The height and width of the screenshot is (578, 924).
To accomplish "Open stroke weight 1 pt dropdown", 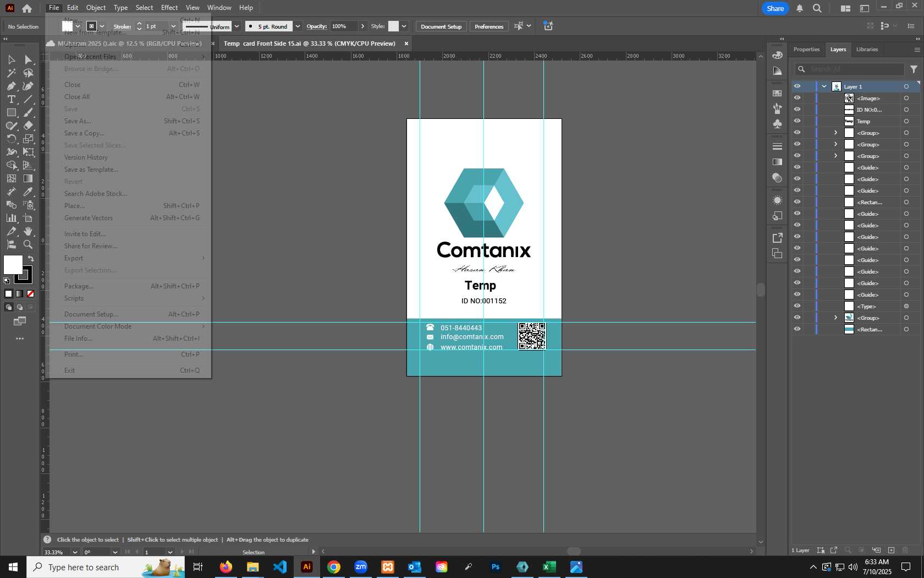I will pos(173,26).
